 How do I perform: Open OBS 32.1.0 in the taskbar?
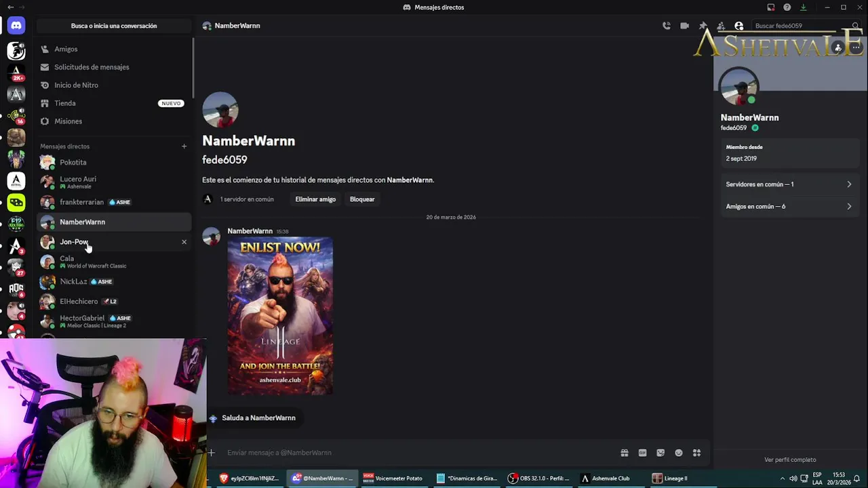[x=540, y=479]
